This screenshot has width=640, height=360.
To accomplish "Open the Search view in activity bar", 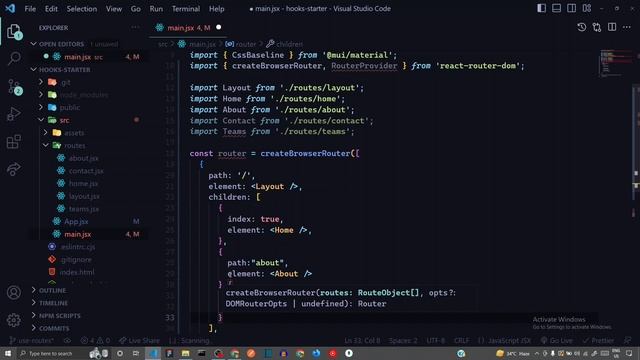I will 14,58.
